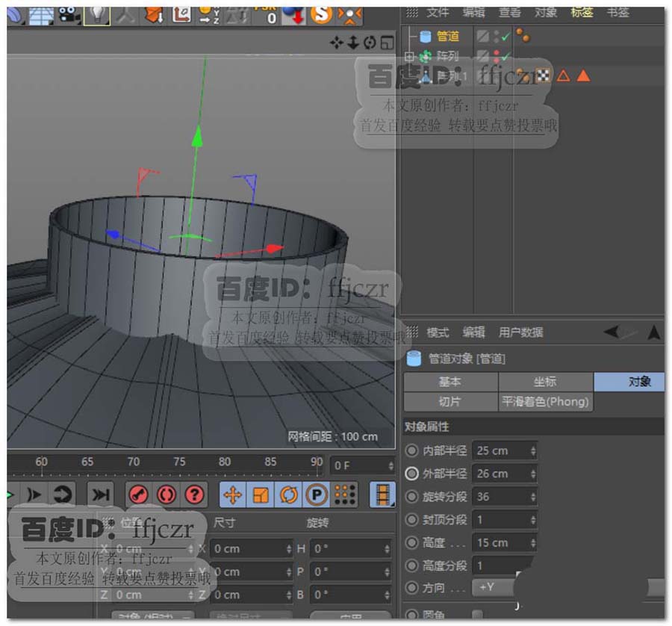Open the 标签 menu in object manager
Image resolution: width=672 pixels, height=626 pixels.
582,13
